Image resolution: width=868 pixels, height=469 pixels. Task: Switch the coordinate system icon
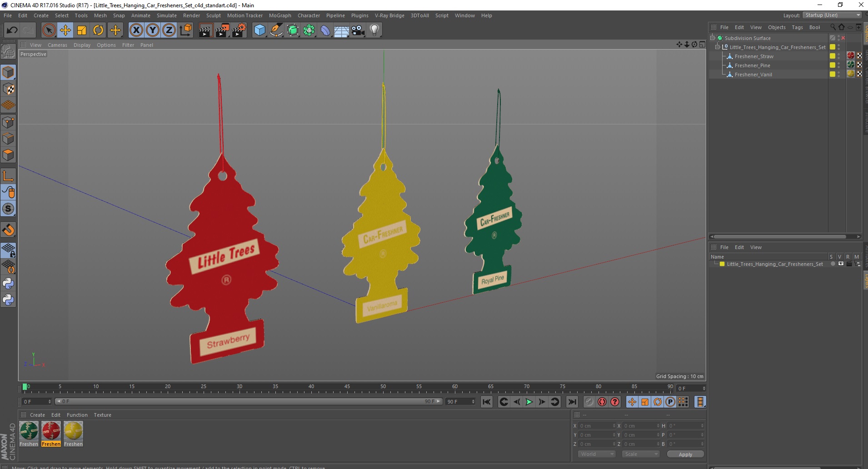click(185, 30)
